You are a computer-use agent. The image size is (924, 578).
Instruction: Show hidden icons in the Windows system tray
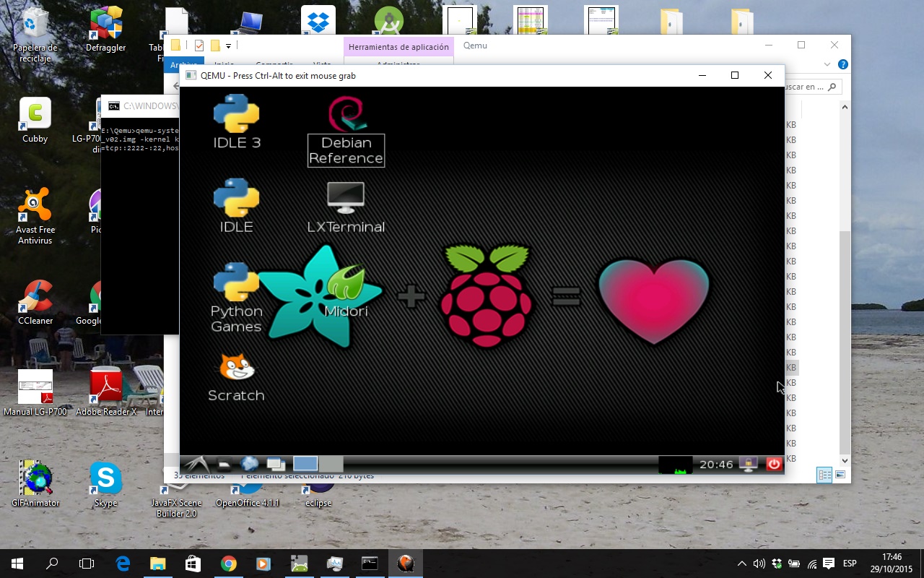(x=741, y=563)
